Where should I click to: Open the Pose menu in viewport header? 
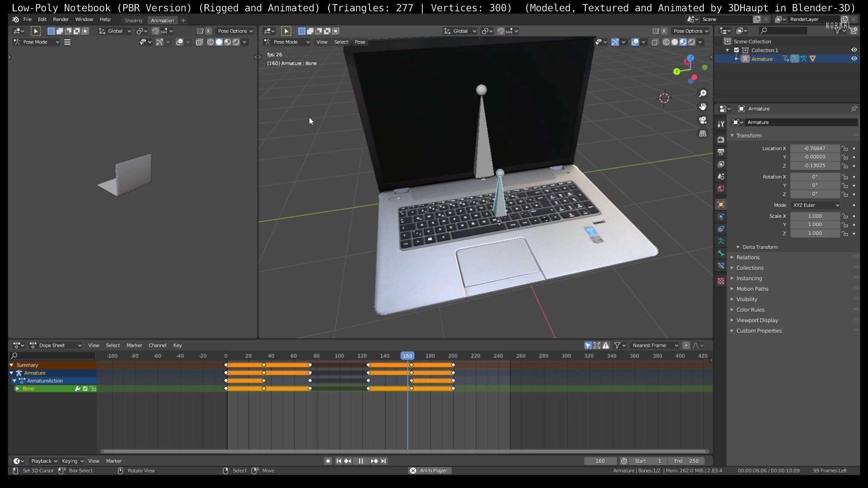click(x=360, y=42)
